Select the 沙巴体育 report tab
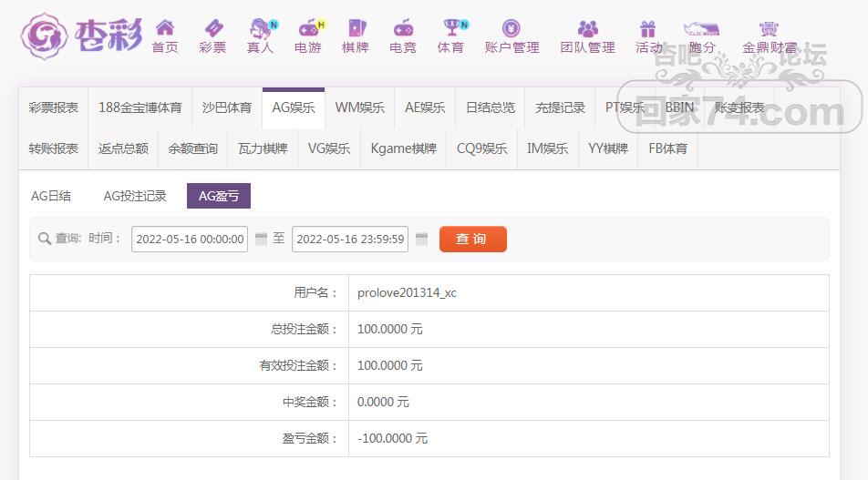Viewport: 868px width, 480px height. pos(227,107)
